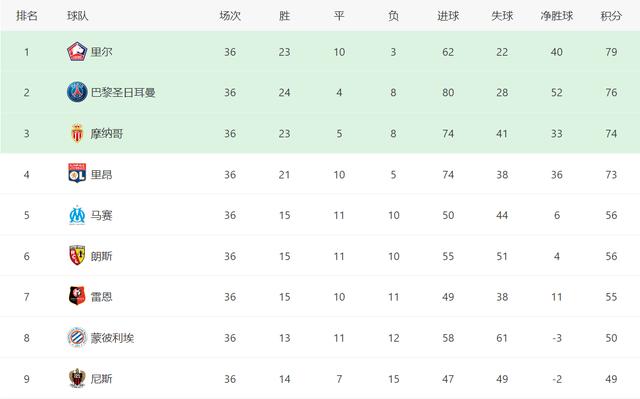
Task: Select the Lyon OL crest icon
Action: click(x=77, y=174)
